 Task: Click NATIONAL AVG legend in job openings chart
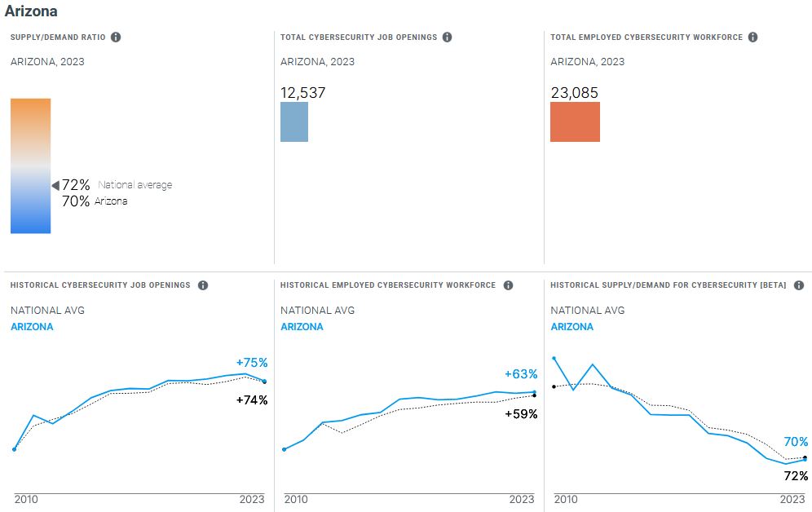click(47, 311)
